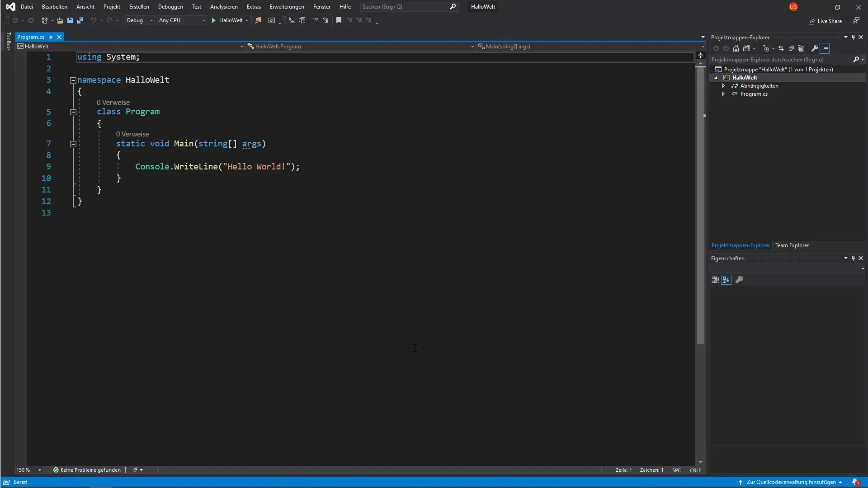Open the Main(string[] args) member dropdown
868x488 pixels.
590,47
